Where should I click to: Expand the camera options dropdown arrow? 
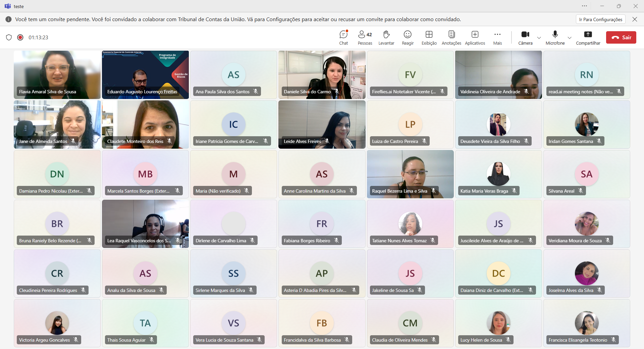(539, 38)
